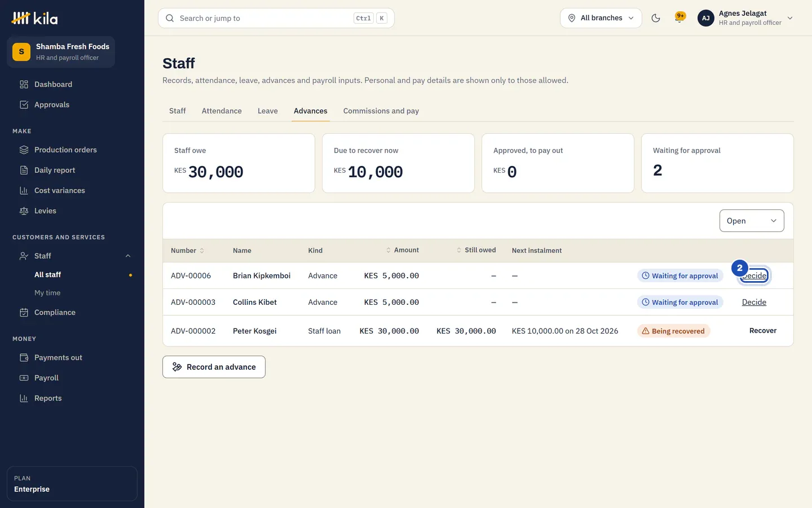Open Approvals checkbox icon in sidebar

pos(24,104)
